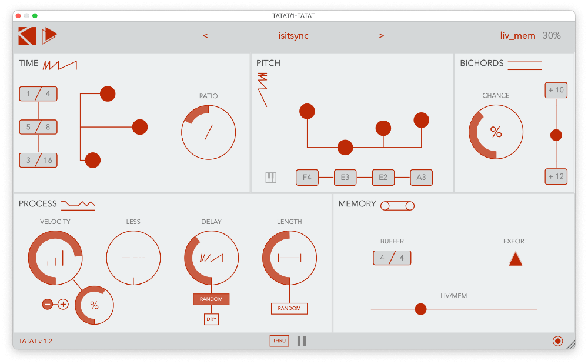Viewport: 588px width, 364px height.
Task: Select the F4 pitch note box
Action: pyautogui.click(x=307, y=178)
